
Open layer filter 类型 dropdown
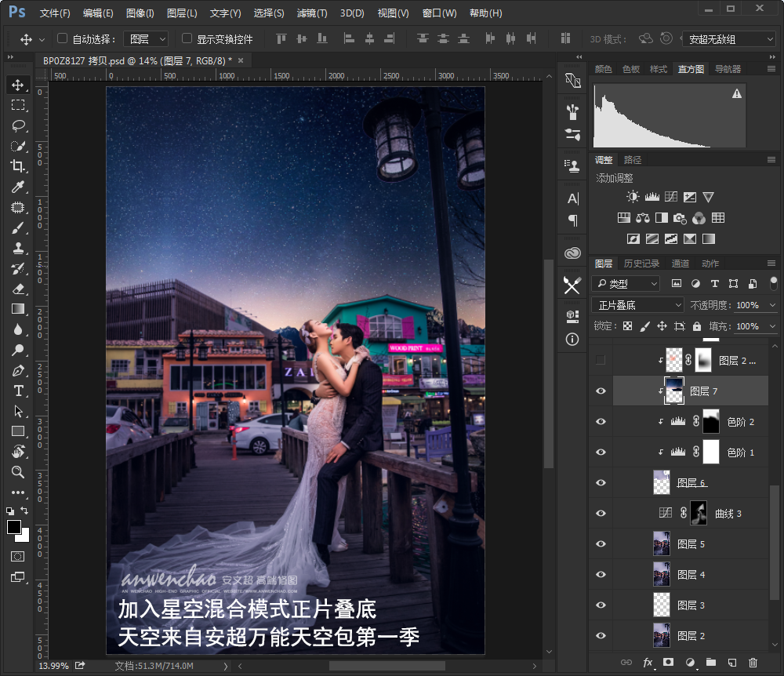(626, 284)
